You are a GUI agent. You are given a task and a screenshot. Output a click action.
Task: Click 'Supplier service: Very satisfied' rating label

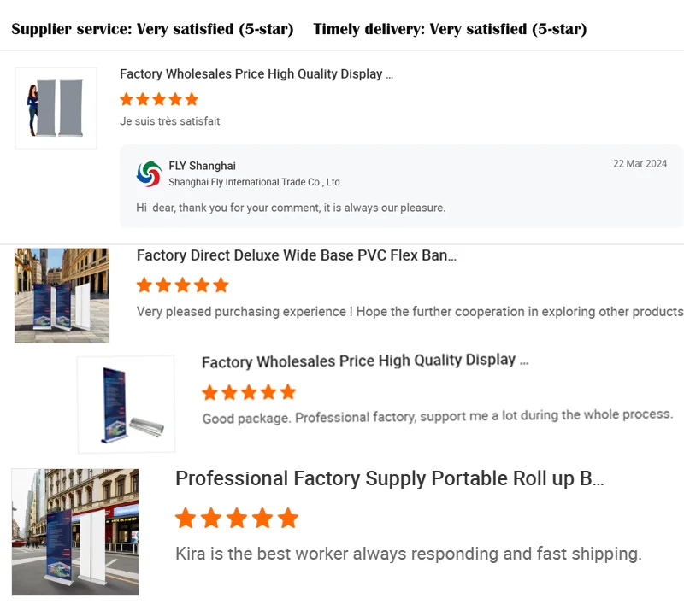152,29
